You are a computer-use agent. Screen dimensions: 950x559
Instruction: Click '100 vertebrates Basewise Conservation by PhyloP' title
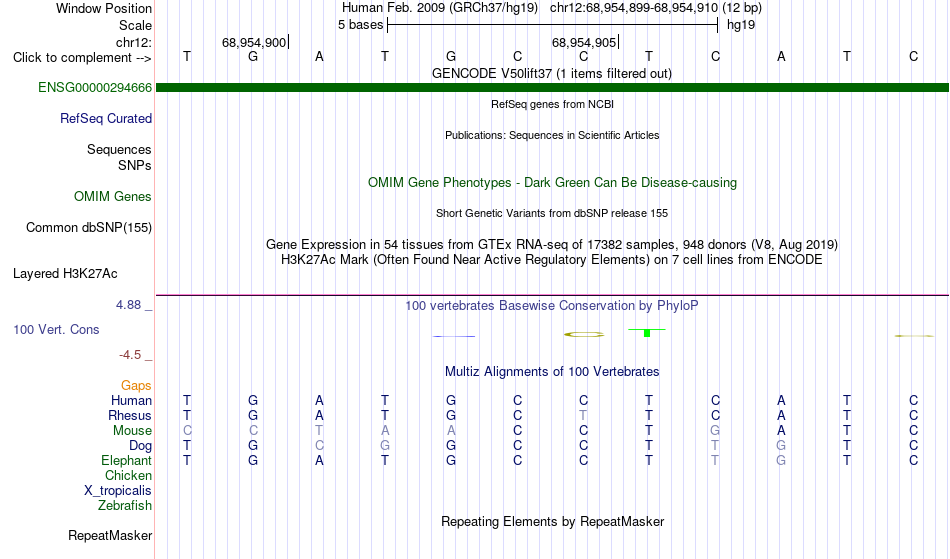pos(552,306)
